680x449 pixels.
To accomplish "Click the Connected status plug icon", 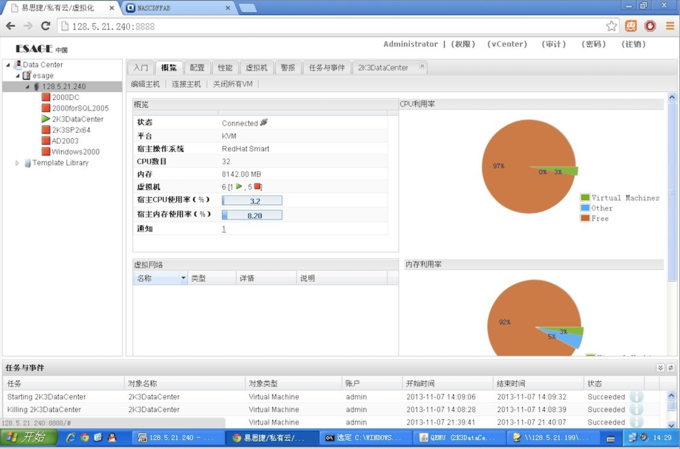I will (x=264, y=123).
